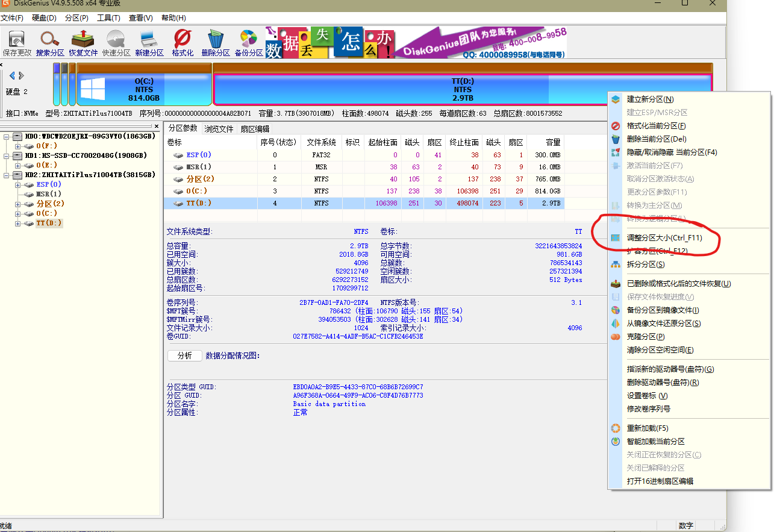Click the 新建分区 new partition icon
Screen dimensions: 774x532
149,42
